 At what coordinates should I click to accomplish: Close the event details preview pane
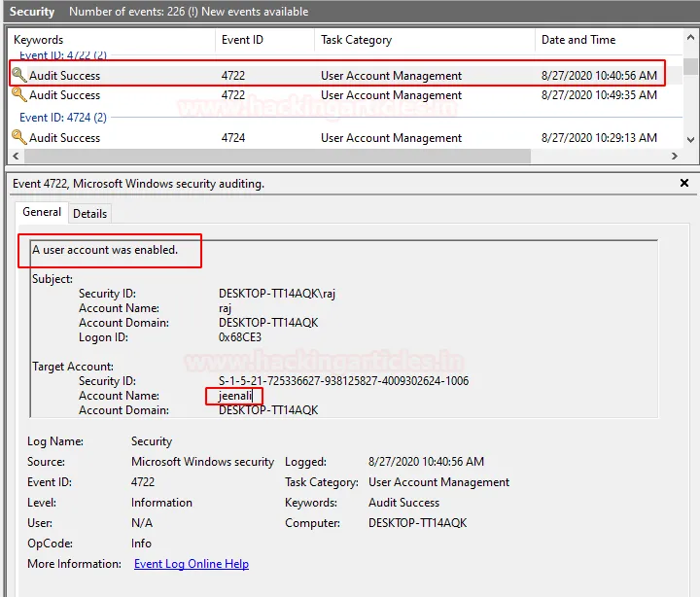point(684,183)
